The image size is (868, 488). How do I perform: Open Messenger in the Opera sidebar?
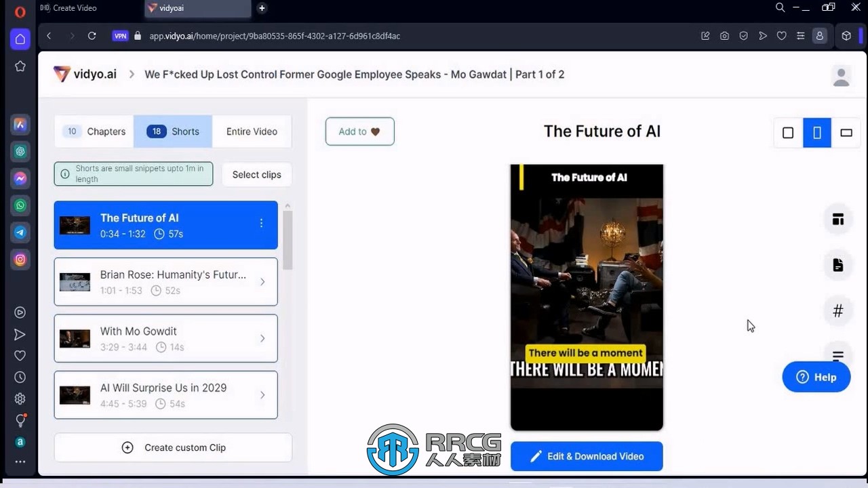click(x=20, y=178)
